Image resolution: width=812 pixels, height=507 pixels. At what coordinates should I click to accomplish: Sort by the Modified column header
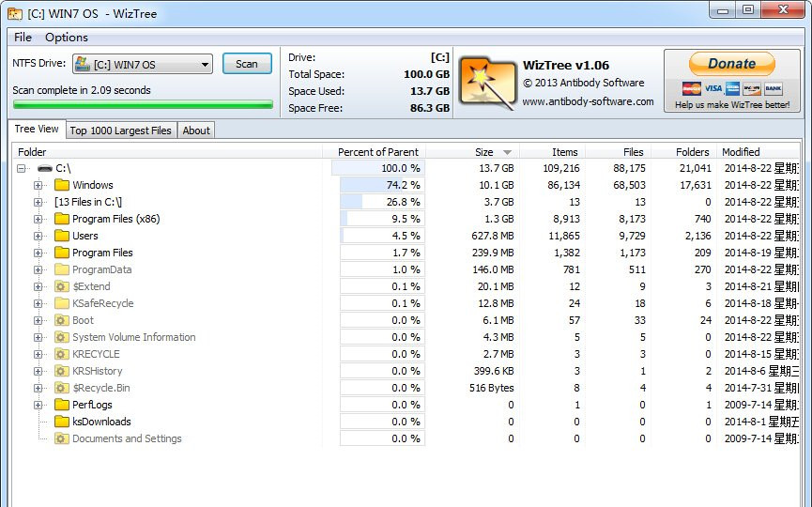(758, 152)
